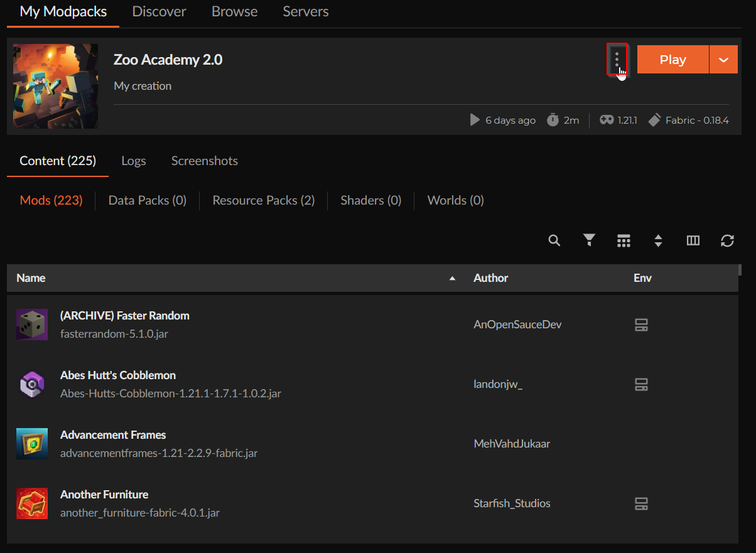
Task: Open the columns chooser icon
Action: 693,240
